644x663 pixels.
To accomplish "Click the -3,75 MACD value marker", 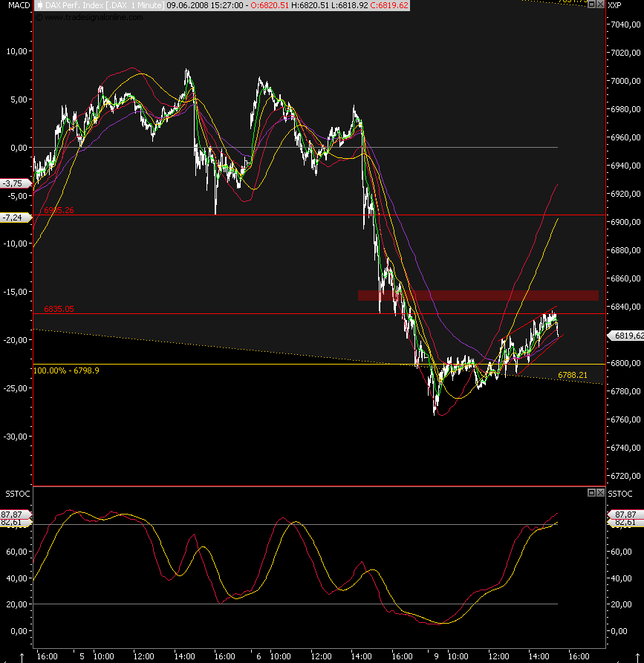I will point(16,183).
